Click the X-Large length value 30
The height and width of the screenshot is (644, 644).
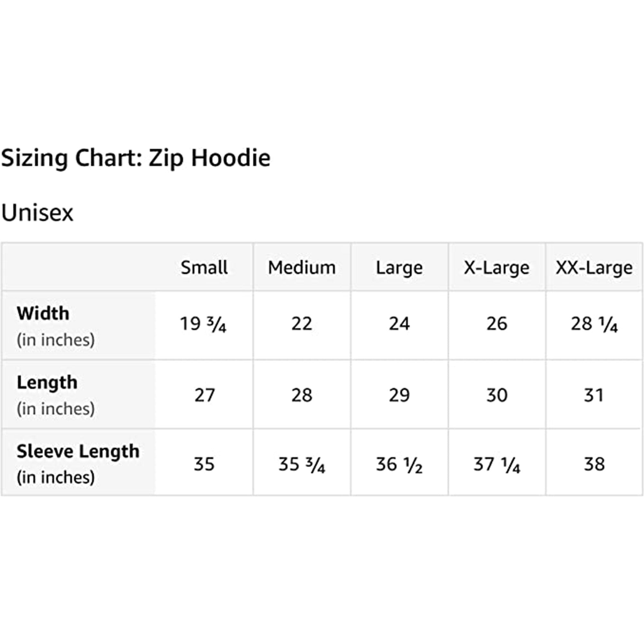tap(497, 395)
